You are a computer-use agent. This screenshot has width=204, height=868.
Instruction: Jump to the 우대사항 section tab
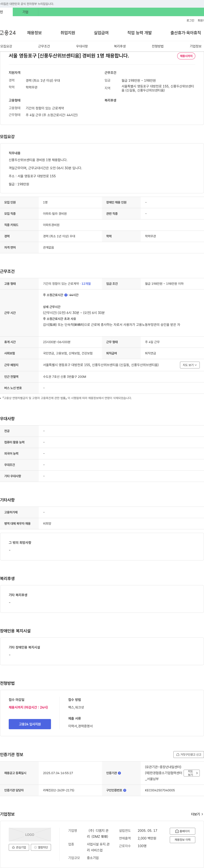click(82, 46)
